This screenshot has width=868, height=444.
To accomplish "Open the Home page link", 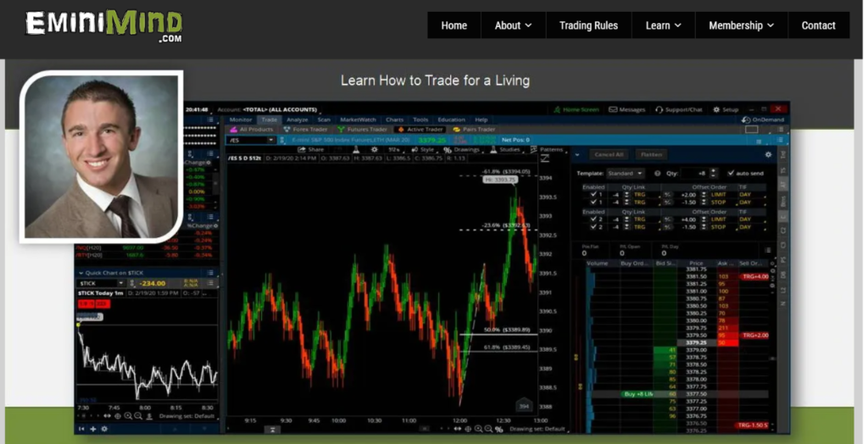I will (454, 25).
